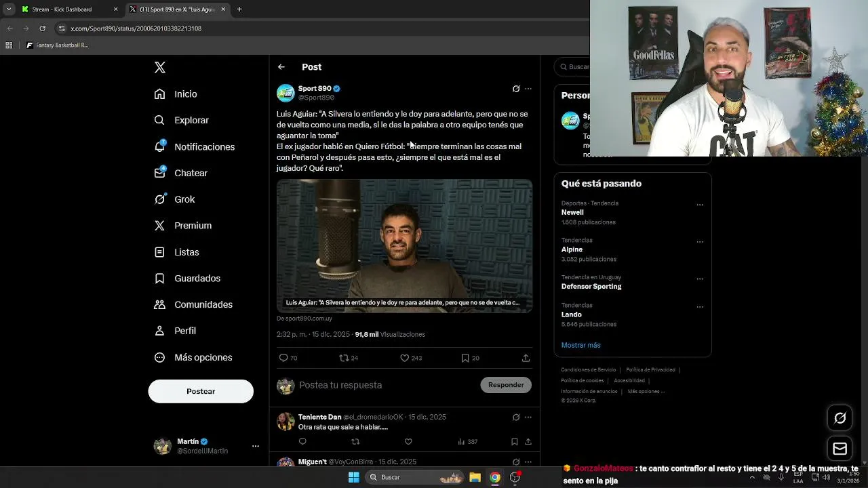
Task: Open Teniente Dan profile name
Action: click(x=319, y=417)
